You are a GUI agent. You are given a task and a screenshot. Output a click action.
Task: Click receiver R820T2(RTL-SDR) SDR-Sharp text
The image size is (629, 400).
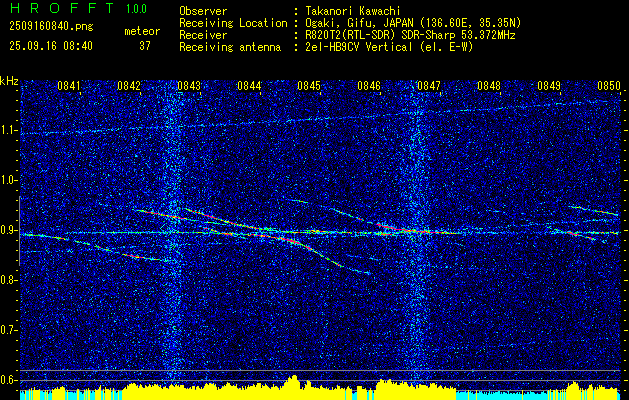410,35
